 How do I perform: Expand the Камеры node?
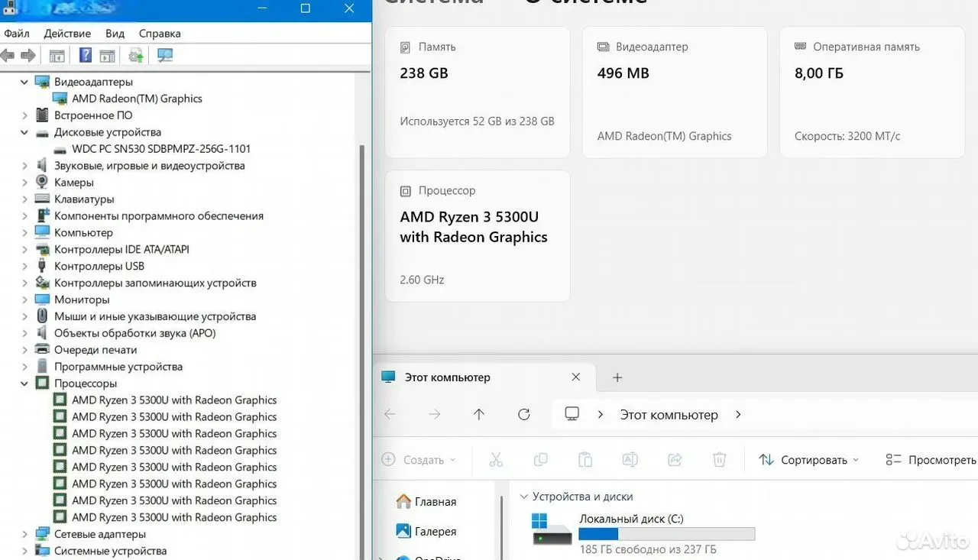(24, 183)
